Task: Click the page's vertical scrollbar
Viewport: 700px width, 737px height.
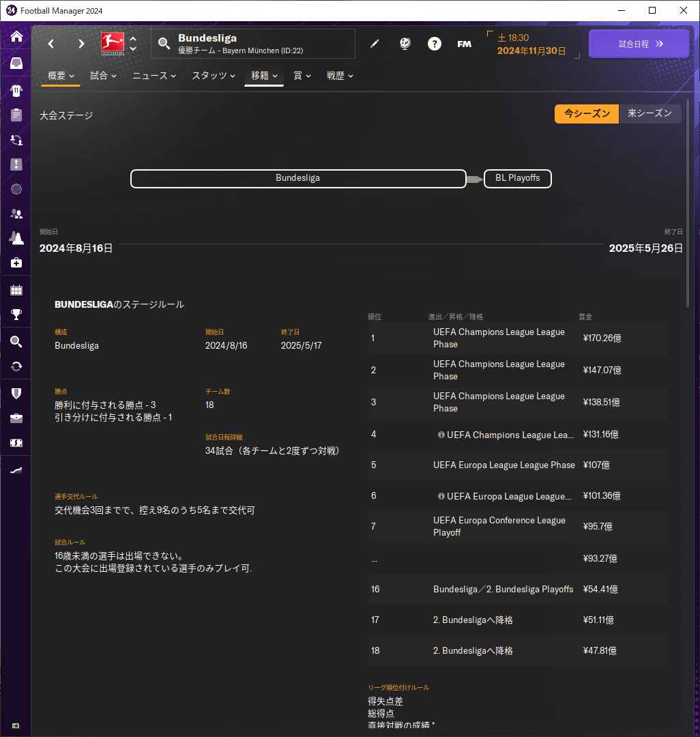Action: coord(688,203)
